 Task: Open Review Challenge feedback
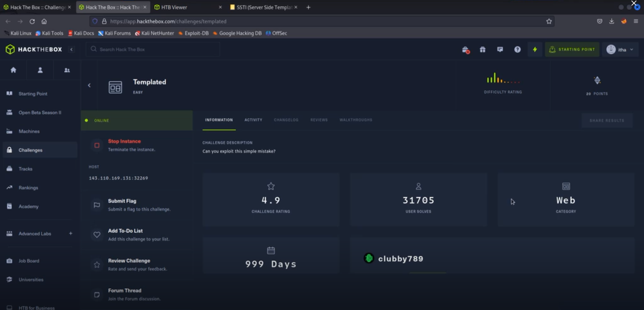pyautogui.click(x=137, y=265)
